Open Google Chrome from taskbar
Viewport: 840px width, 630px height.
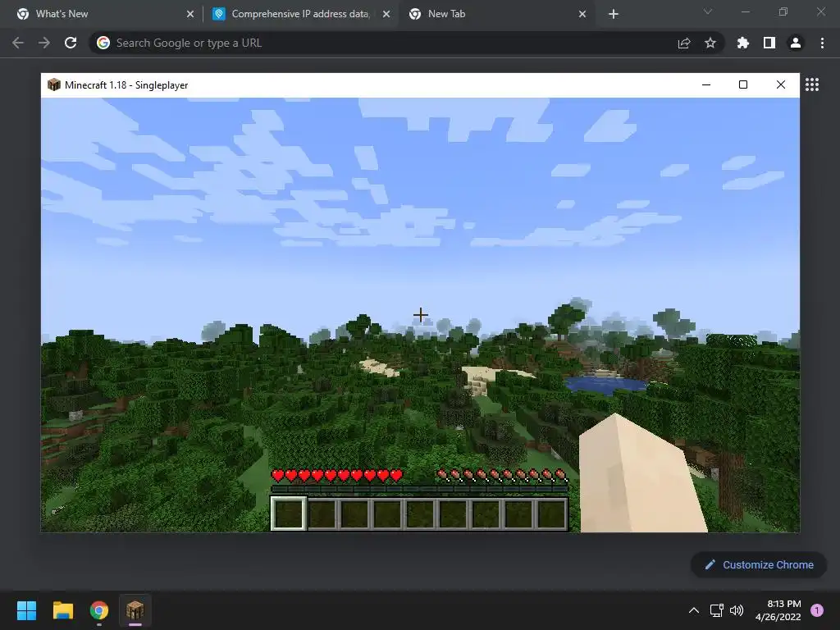click(99, 610)
